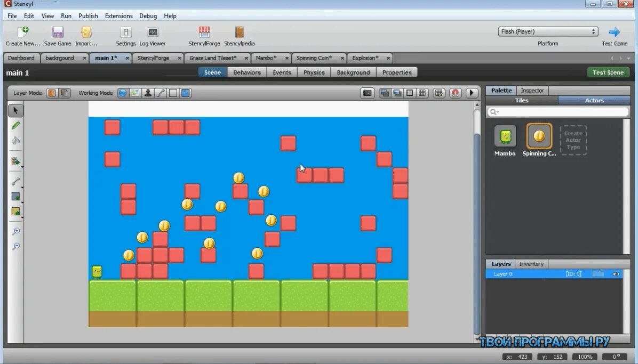638x364 pixels.
Task: Click the palette search field
Action: pos(557,112)
